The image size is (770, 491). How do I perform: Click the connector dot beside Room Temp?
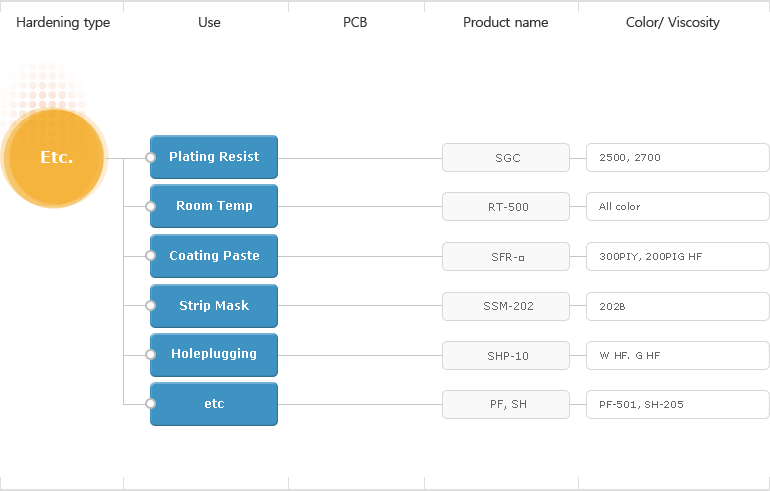point(150,206)
